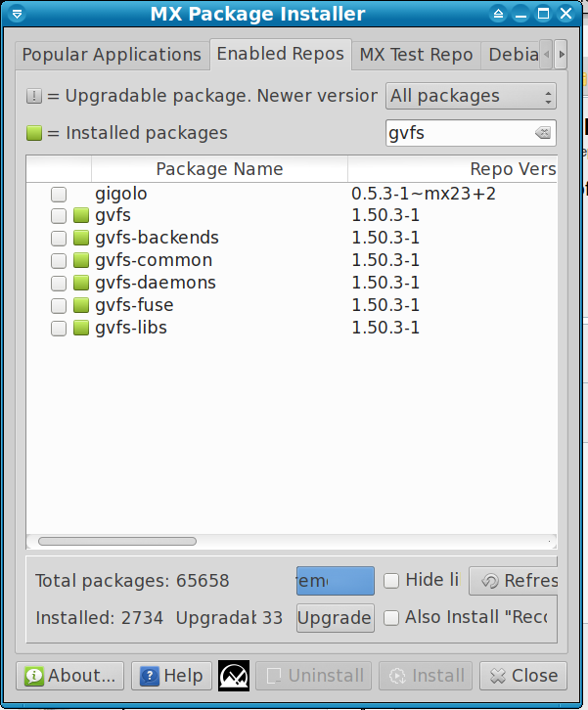The width and height of the screenshot is (588, 710).
Task: Click the gvfs-common package name
Action: click(x=154, y=260)
